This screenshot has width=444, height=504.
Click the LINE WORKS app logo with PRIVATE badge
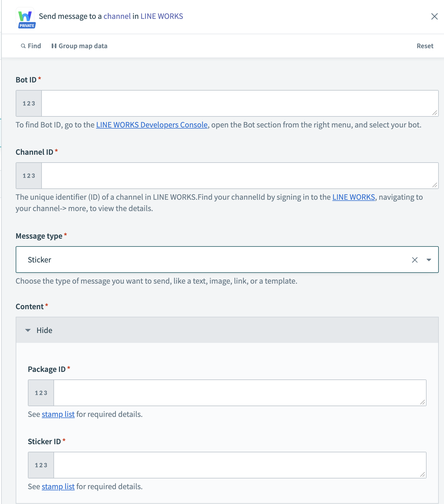pos(26,16)
